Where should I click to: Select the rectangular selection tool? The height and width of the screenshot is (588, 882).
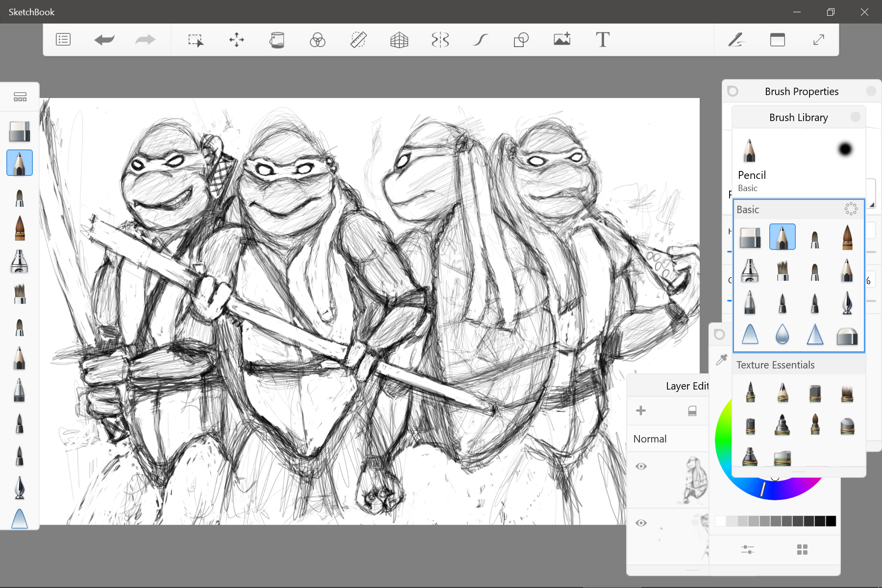click(196, 40)
